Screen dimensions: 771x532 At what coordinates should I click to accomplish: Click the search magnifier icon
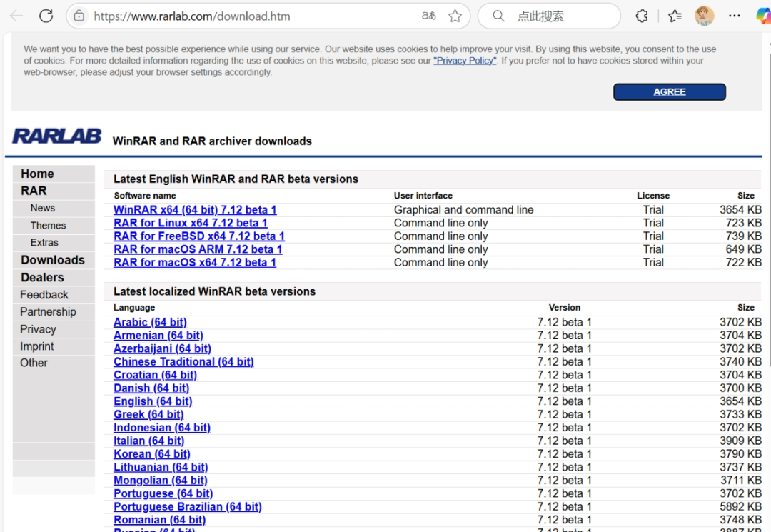pyautogui.click(x=498, y=16)
